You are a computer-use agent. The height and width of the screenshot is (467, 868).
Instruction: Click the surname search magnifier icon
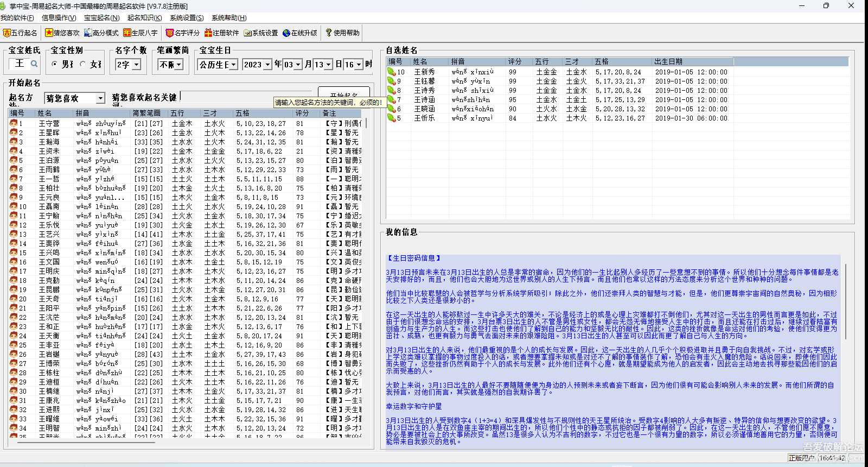pos(34,64)
